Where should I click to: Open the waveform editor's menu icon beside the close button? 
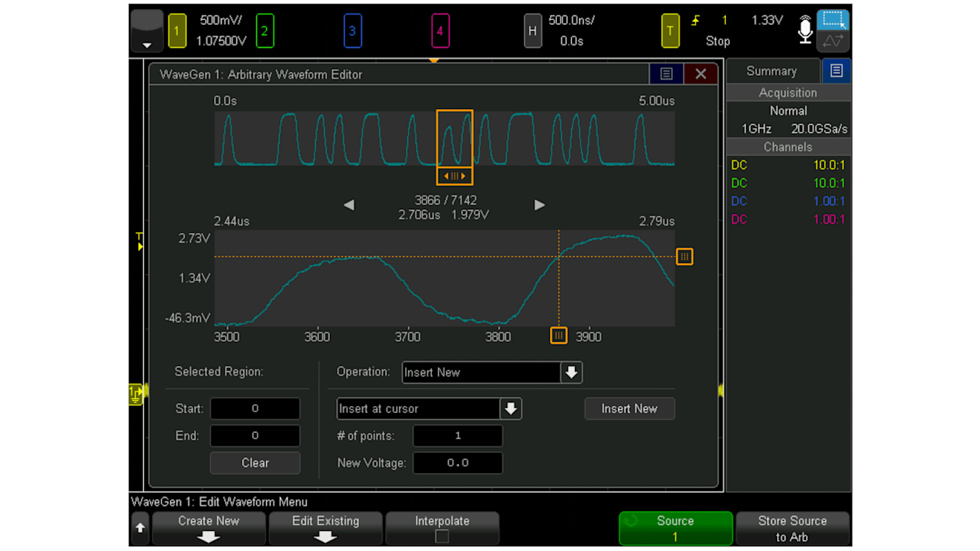click(666, 74)
